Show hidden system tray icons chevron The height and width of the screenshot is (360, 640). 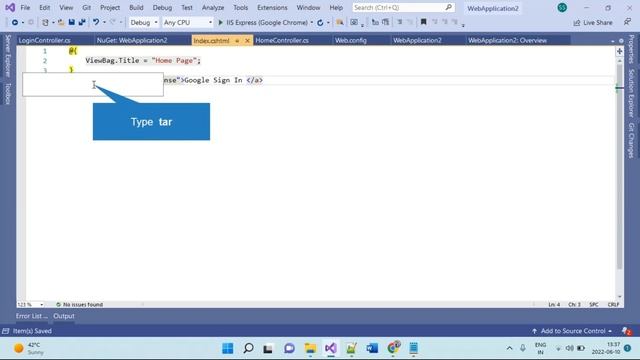click(509, 348)
